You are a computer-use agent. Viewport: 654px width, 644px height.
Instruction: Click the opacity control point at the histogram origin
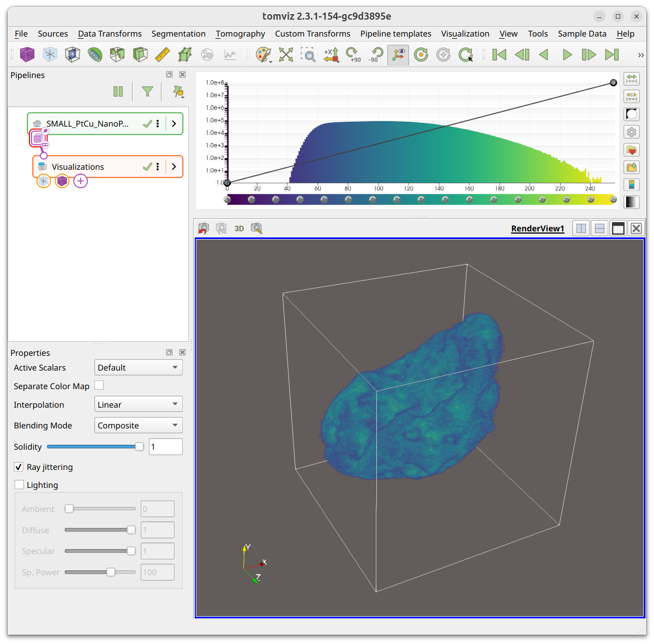click(227, 183)
